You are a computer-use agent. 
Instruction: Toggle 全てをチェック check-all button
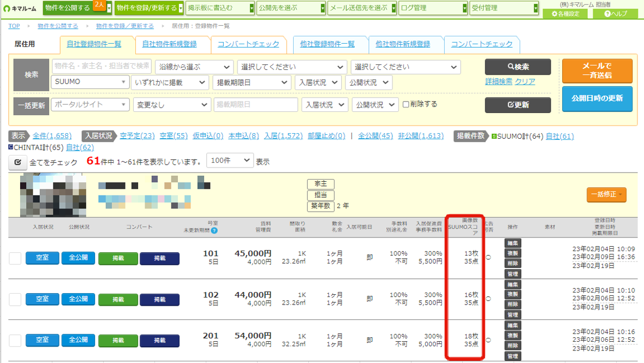point(17,162)
